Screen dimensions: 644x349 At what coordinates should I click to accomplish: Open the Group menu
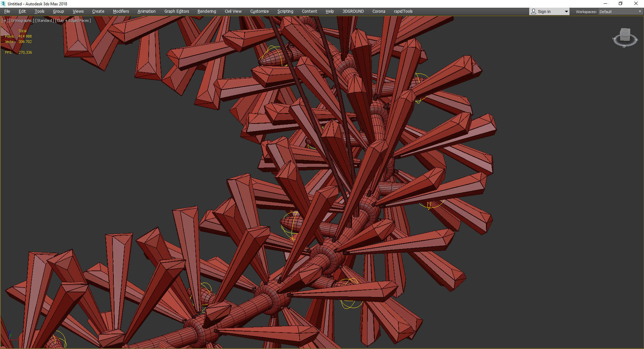[x=58, y=11]
